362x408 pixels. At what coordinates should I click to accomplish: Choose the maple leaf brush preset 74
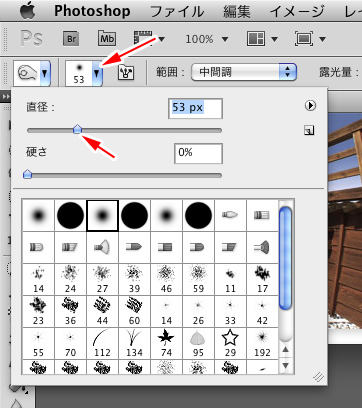pyautogui.click(x=166, y=343)
